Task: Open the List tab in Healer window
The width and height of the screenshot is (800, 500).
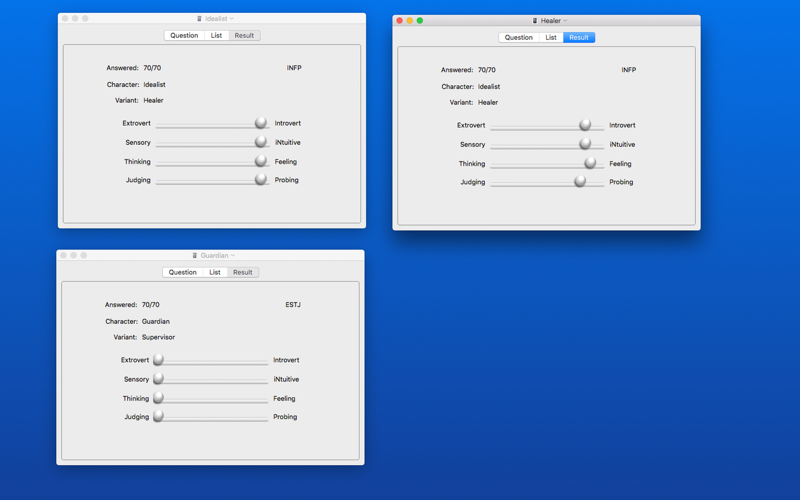Action: pos(551,38)
